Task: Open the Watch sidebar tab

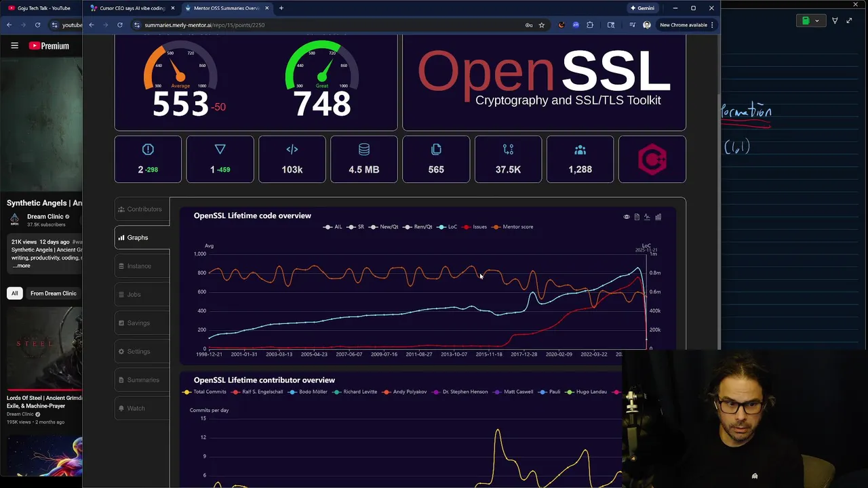Action: coord(142,409)
